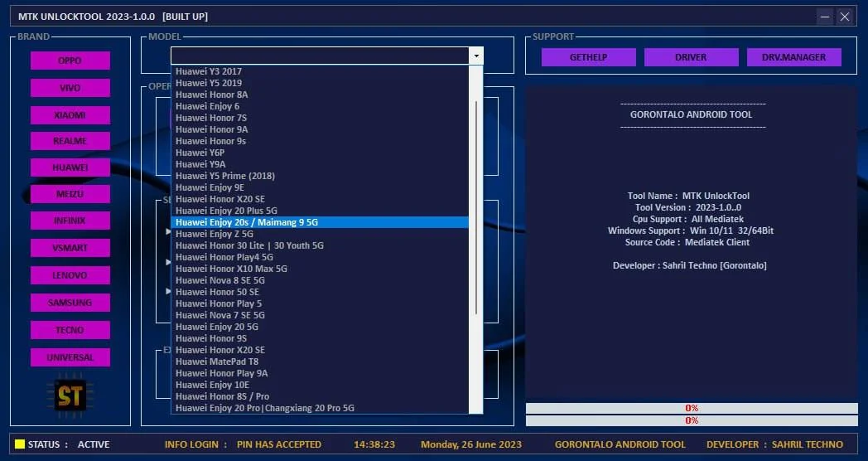Screen dimensions: 868x461
Task: Choose Huawei Y9A model
Action: pos(320,164)
